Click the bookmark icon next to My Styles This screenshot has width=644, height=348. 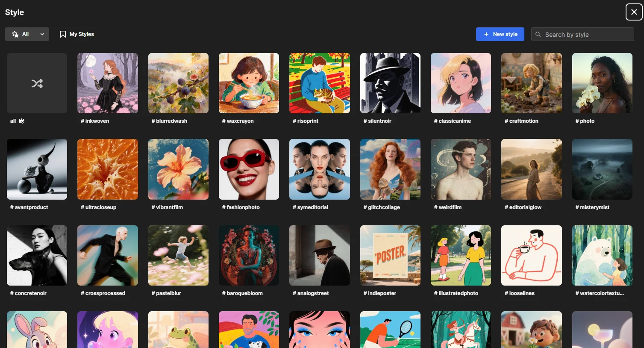[x=63, y=34]
